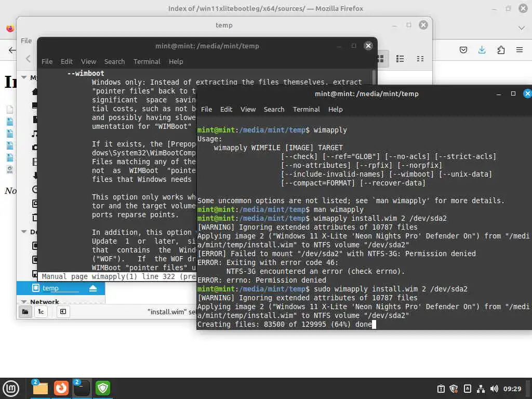Click Music folder icon in sidebar
532x399 pixels.
pyautogui.click(x=35, y=134)
